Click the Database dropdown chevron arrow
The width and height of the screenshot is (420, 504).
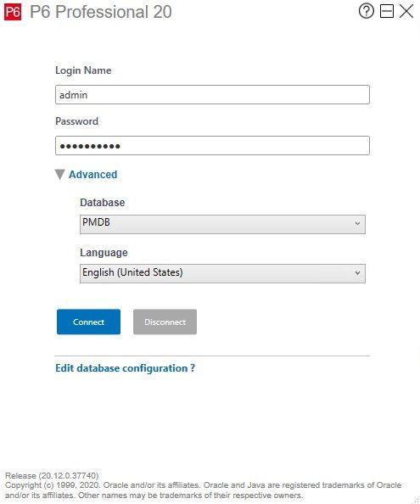click(x=357, y=224)
